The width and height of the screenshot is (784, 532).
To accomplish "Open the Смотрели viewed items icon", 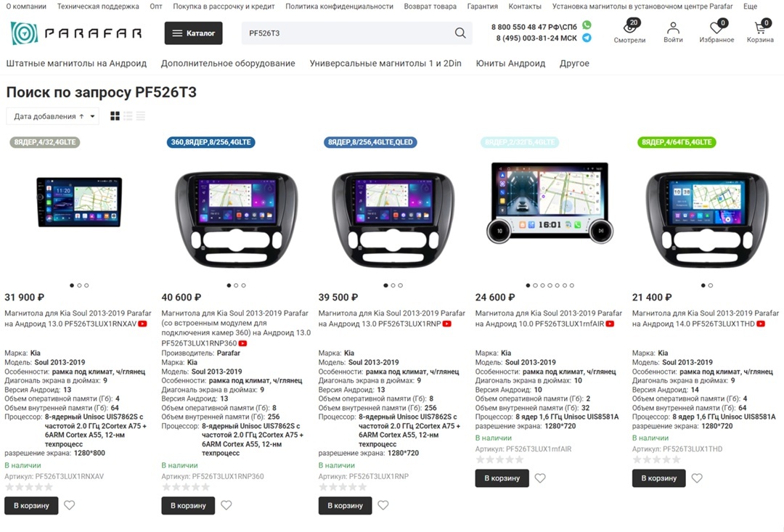I will pos(630,27).
